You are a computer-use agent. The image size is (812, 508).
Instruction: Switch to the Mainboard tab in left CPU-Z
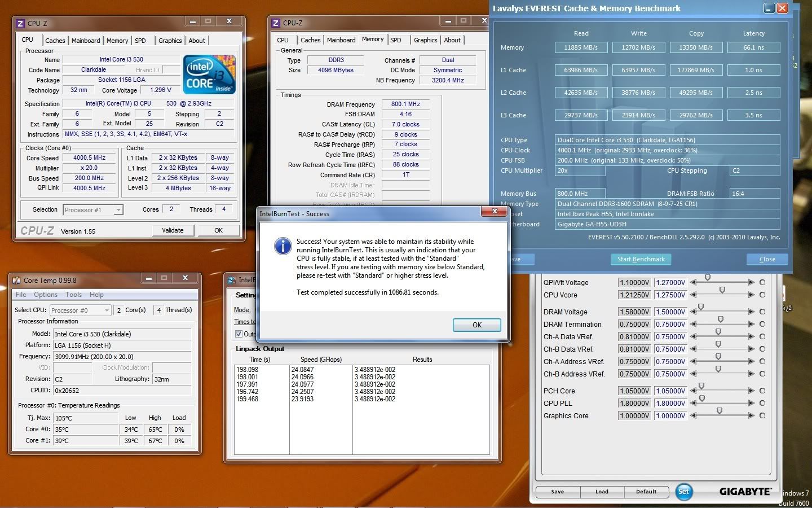pos(86,41)
